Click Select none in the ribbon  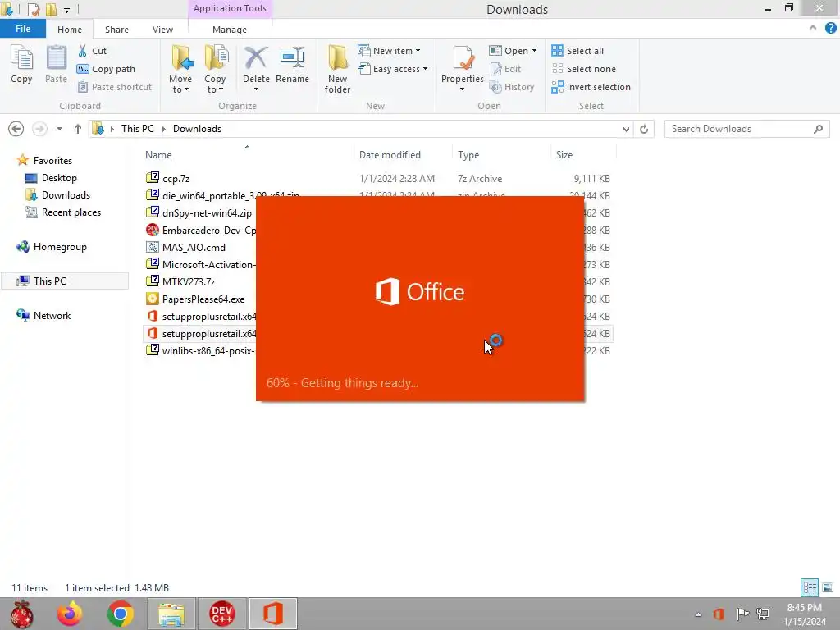pos(584,69)
